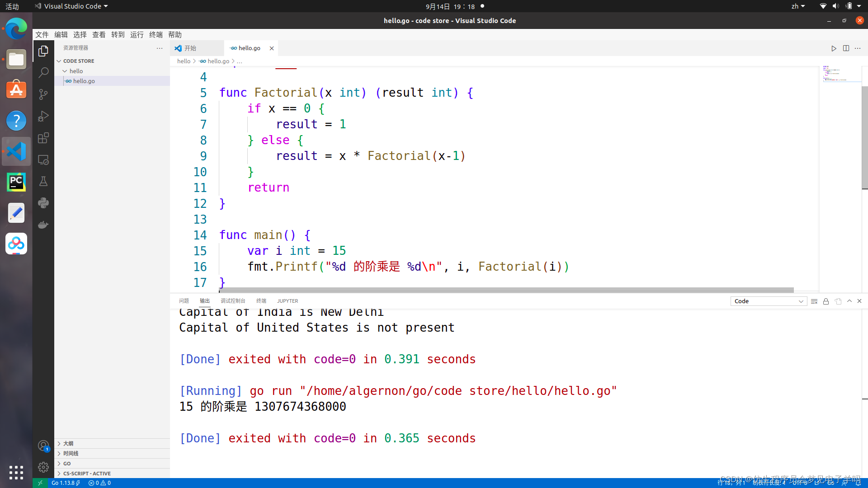Click the Go 1.13.8 version status item

(x=66, y=483)
